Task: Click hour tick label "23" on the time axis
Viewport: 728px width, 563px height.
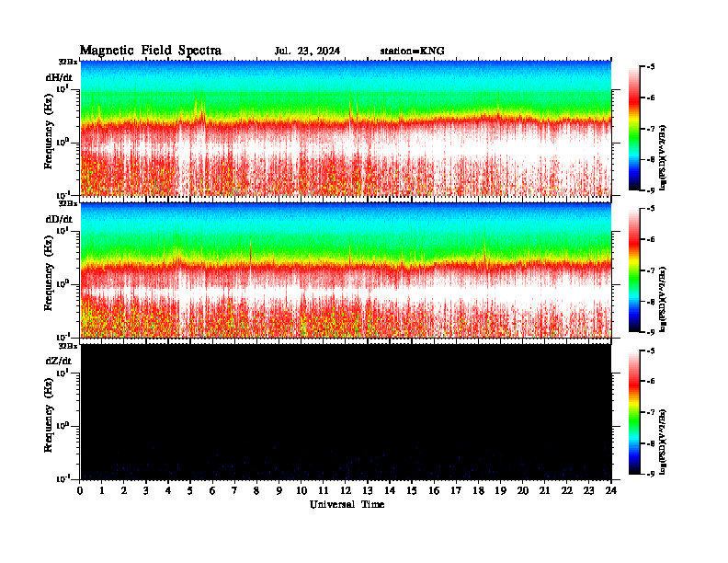Action: point(588,491)
